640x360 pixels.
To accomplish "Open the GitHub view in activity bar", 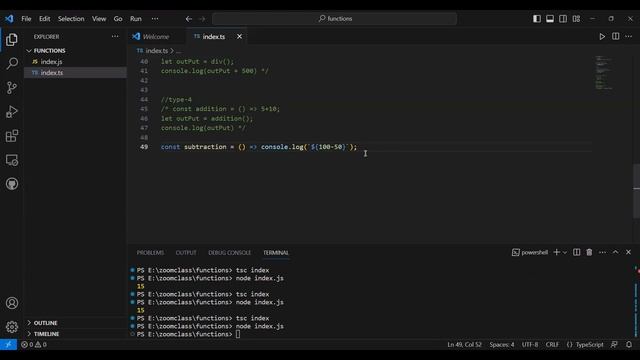I will click(x=12, y=184).
